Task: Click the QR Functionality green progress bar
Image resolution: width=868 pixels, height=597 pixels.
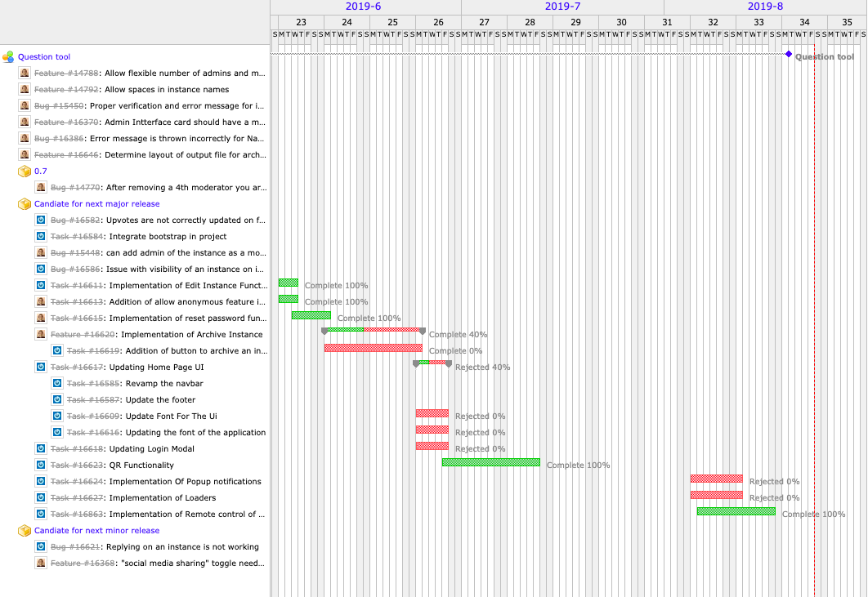Action: click(490, 462)
